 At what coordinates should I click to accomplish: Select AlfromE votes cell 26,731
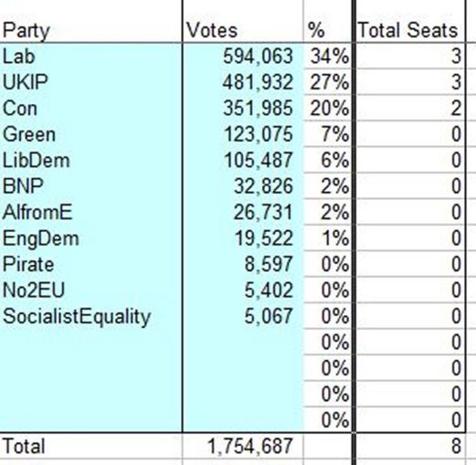243,212
